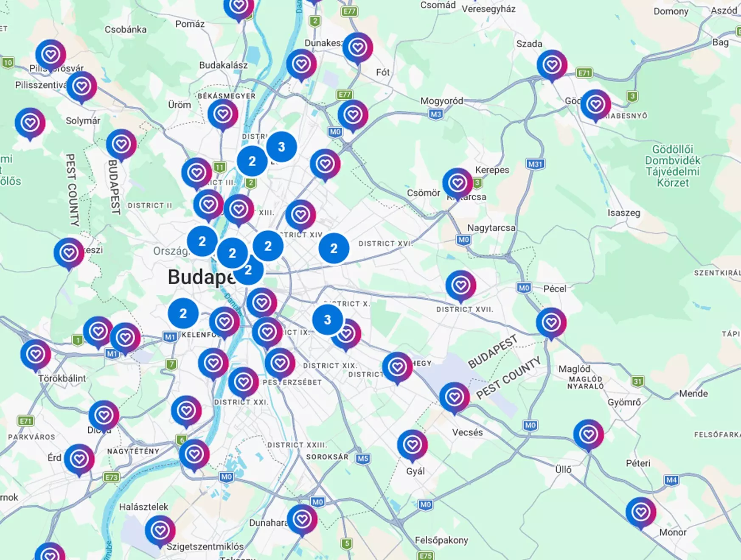Expand the cluster of 2 above the green 2 road shield
The height and width of the screenshot is (560, 741).
tap(252, 161)
